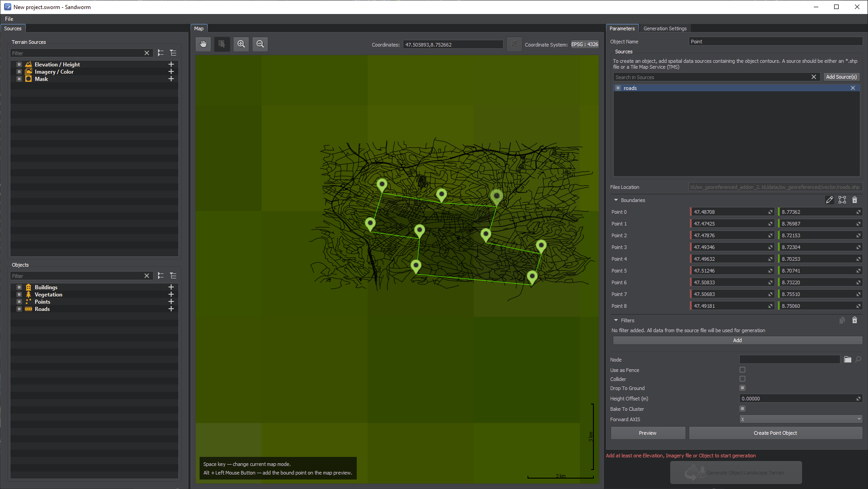The width and height of the screenshot is (868, 489).
Task: Toggle the Bake To Cluster checkbox
Action: click(742, 409)
